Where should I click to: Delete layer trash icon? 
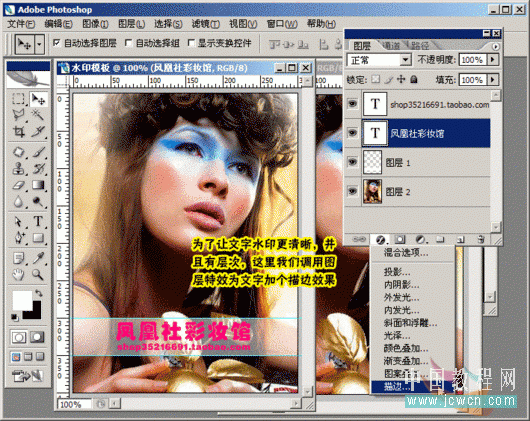click(480, 240)
